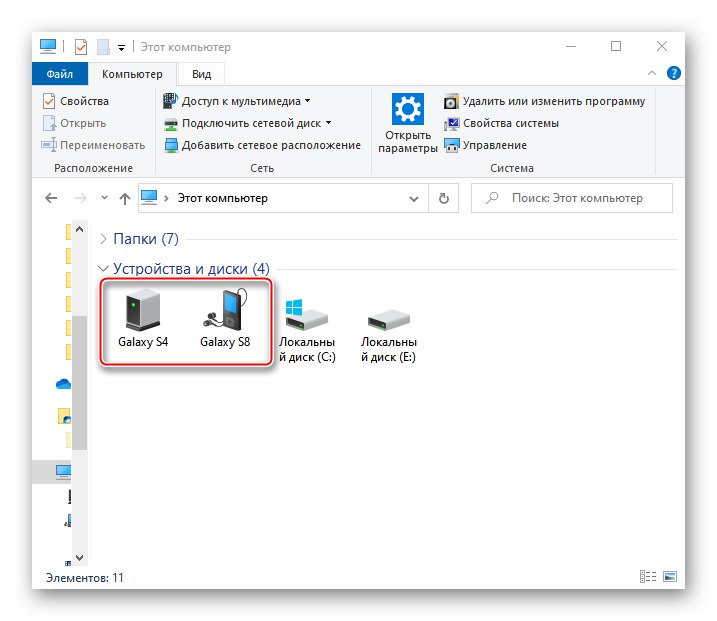Open Свойства системы
The image size is (717, 621).
501,123
